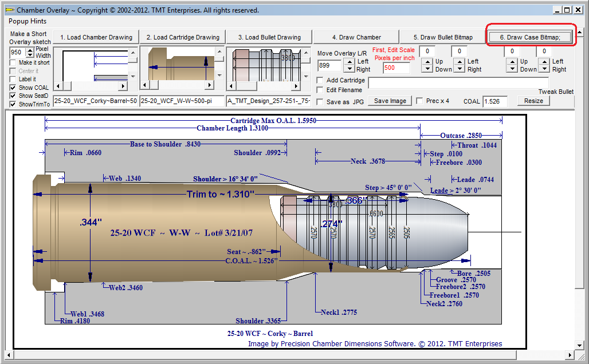Click the main horizontal scrollbar's left arrow
Viewport: 589px width, 364px height.
tap(9, 355)
